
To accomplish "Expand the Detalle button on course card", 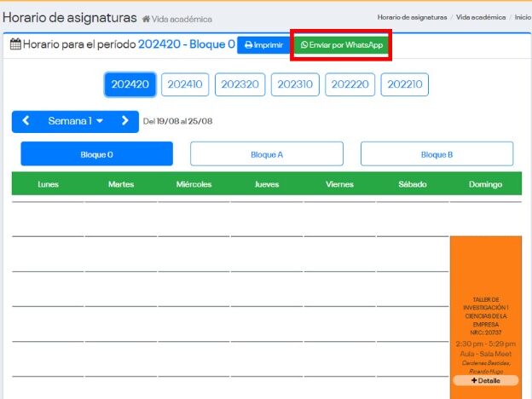I will 485,380.
